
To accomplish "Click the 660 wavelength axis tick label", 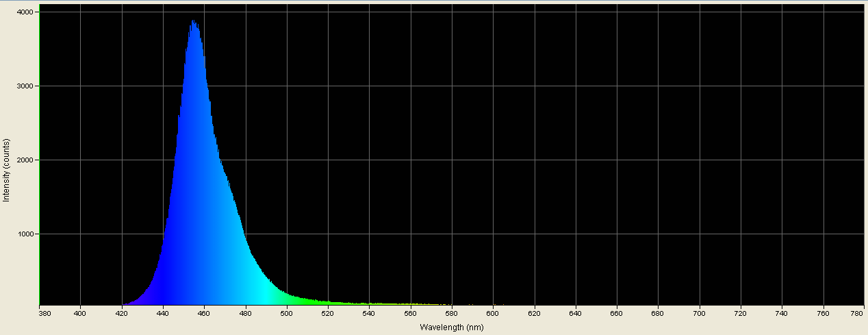I will [x=617, y=314].
